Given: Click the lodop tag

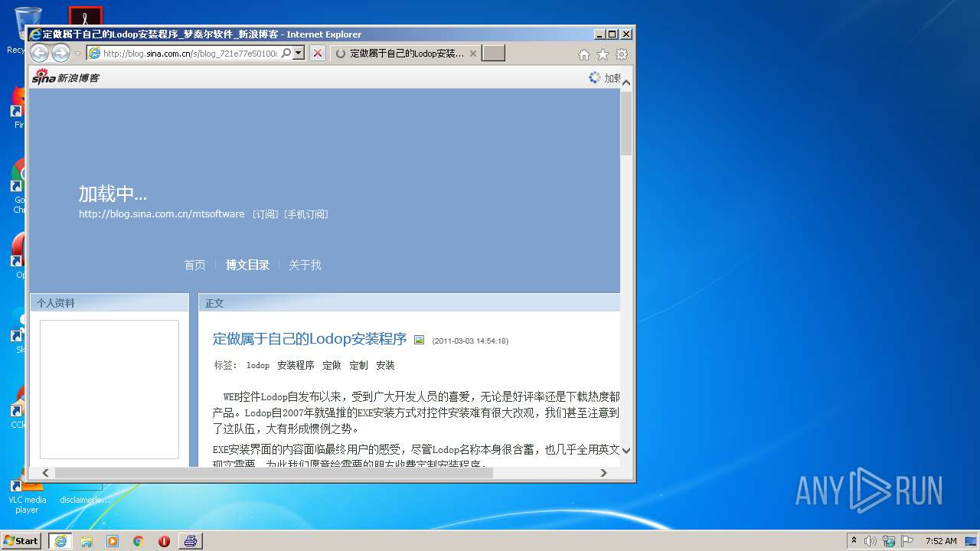Looking at the screenshot, I should coord(258,365).
